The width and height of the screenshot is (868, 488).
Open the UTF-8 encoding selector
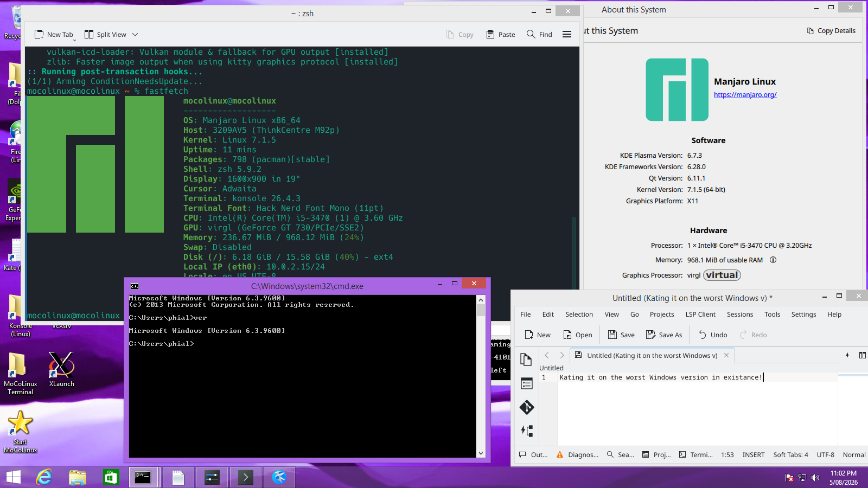point(826,455)
